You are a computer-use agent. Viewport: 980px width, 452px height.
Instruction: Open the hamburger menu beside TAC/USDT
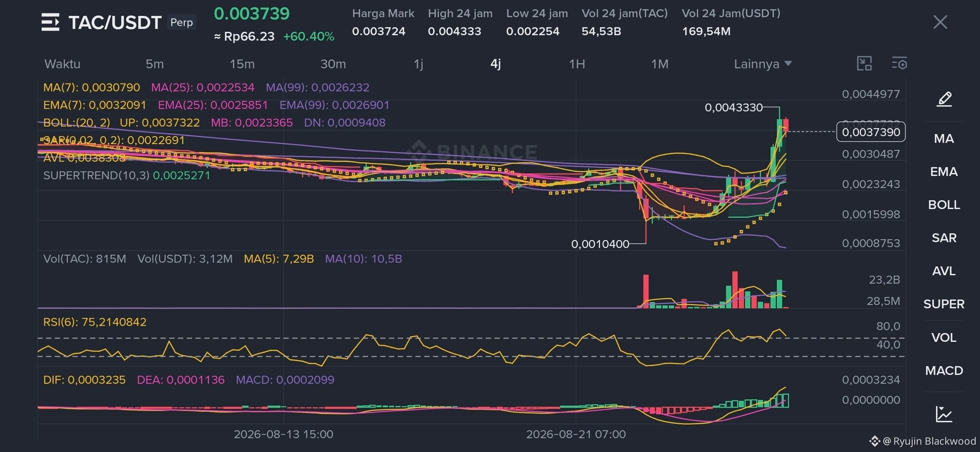(x=50, y=22)
